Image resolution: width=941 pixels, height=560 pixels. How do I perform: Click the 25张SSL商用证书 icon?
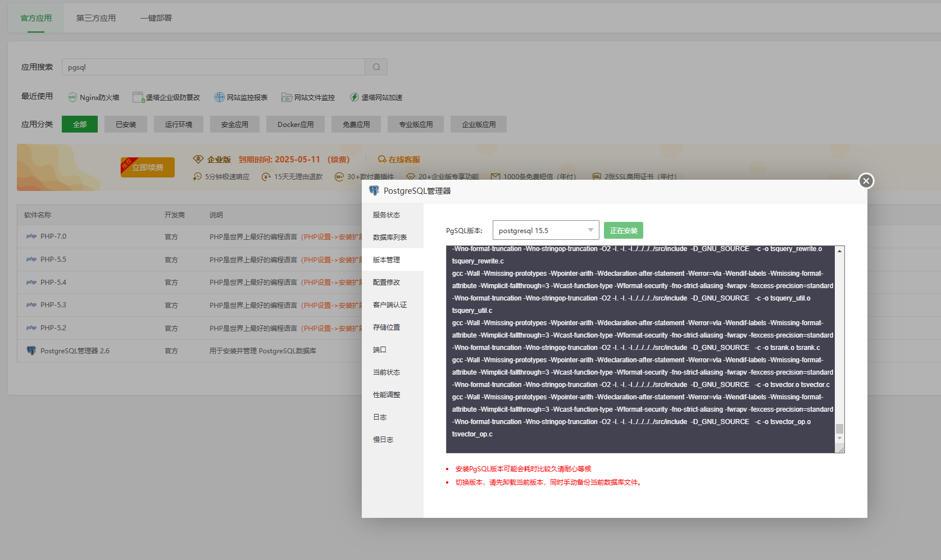click(597, 176)
